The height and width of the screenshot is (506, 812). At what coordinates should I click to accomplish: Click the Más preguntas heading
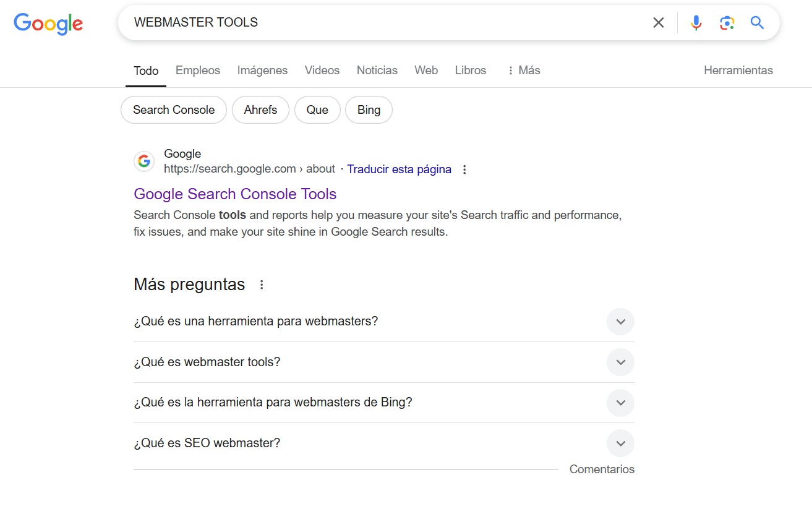pyautogui.click(x=189, y=285)
